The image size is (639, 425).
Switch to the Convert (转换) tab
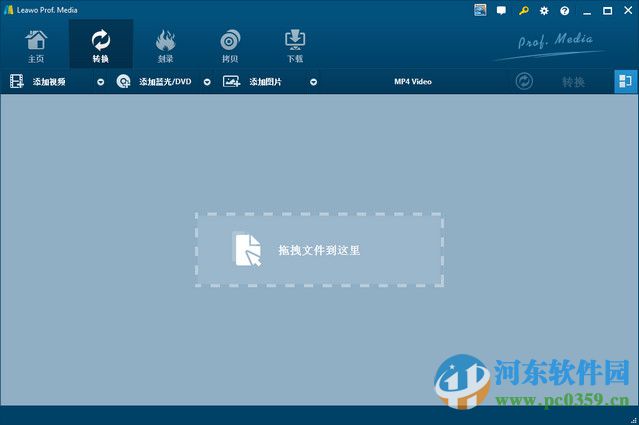click(101, 44)
